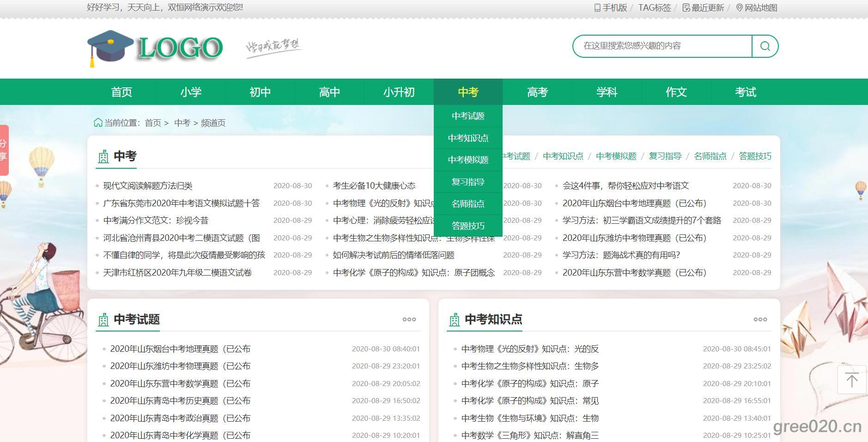Image resolution: width=868 pixels, height=442 pixels.
Task: Click the magnifier search icon button
Action: pyautogui.click(x=765, y=46)
